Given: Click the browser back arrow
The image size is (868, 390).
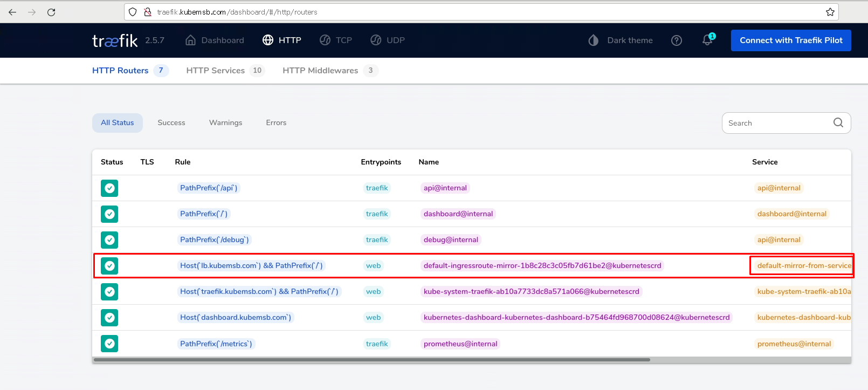Looking at the screenshot, I should (x=12, y=12).
